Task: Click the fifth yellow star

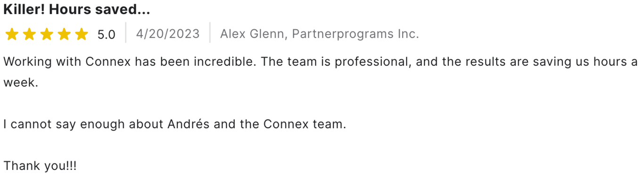Action: (x=82, y=34)
